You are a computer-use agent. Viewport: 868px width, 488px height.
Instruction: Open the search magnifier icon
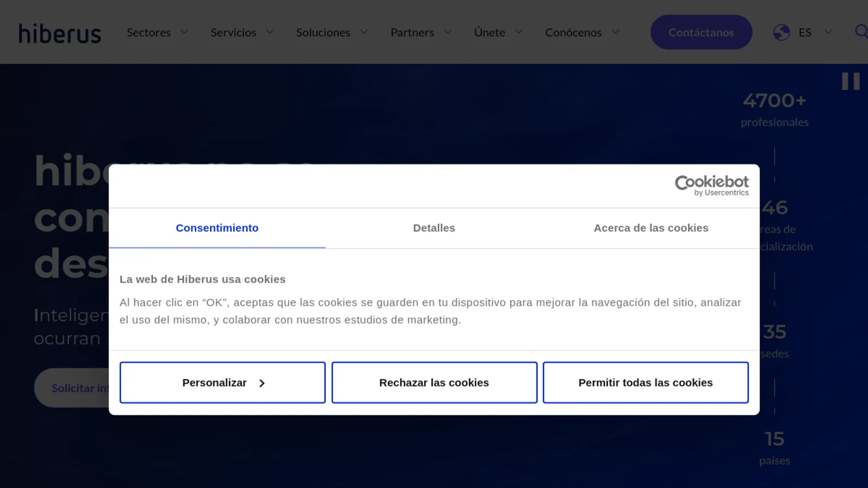click(861, 31)
